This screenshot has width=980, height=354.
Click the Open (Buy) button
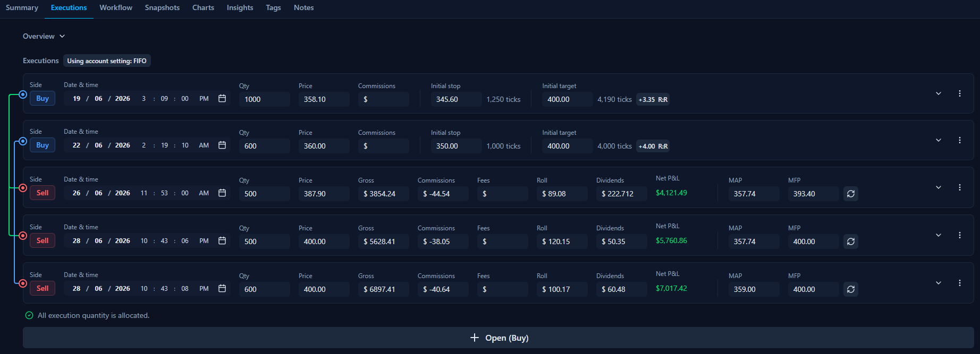pos(499,338)
